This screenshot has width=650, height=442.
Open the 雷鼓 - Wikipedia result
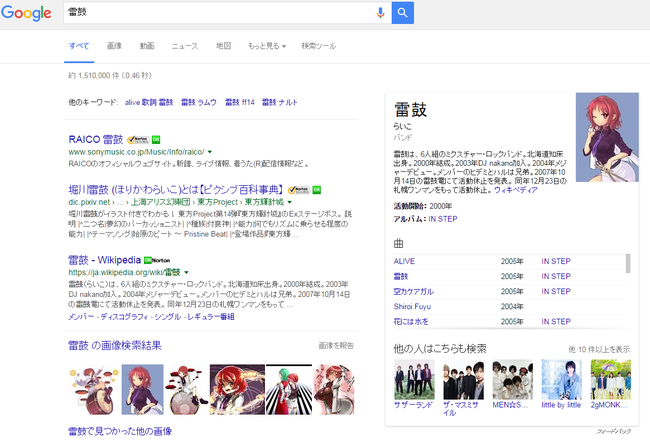pos(104,260)
